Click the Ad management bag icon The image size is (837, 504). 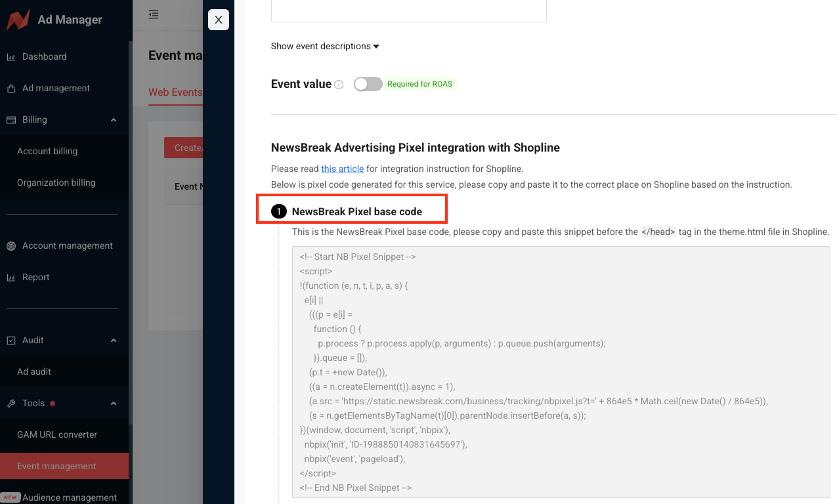coord(11,89)
